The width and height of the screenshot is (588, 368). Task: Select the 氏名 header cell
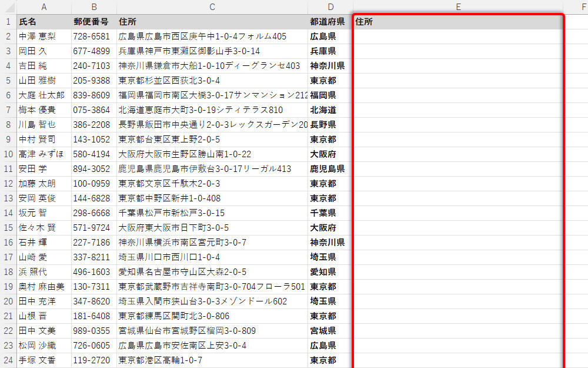(x=44, y=22)
